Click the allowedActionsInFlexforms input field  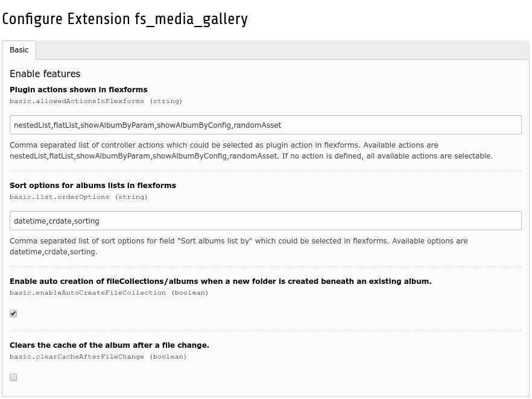pyautogui.click(x=265, y=125)
